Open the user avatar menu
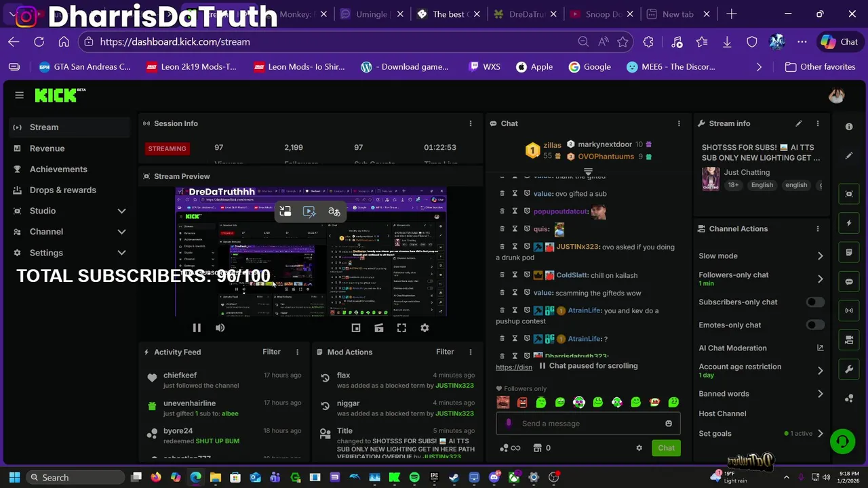The width and height of the screenshot is (868, 488). [836, 96]
